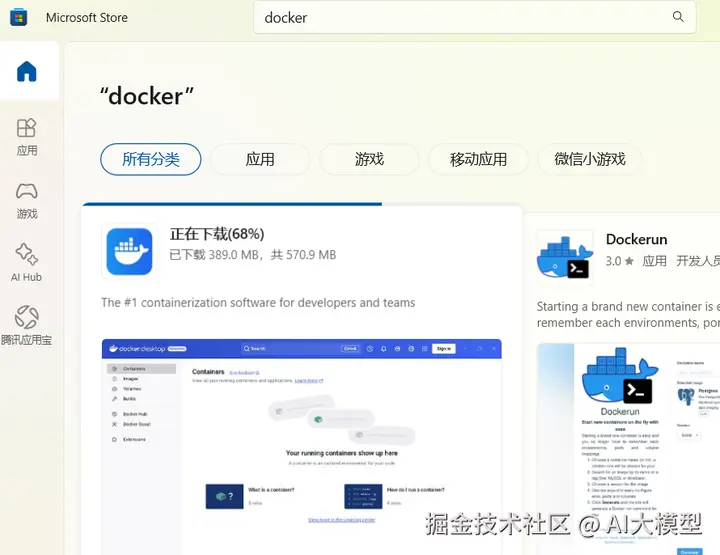This screenshot has height=555, width=720.
Task: Click the "Starting a brand new container" description
Action: 628,314
